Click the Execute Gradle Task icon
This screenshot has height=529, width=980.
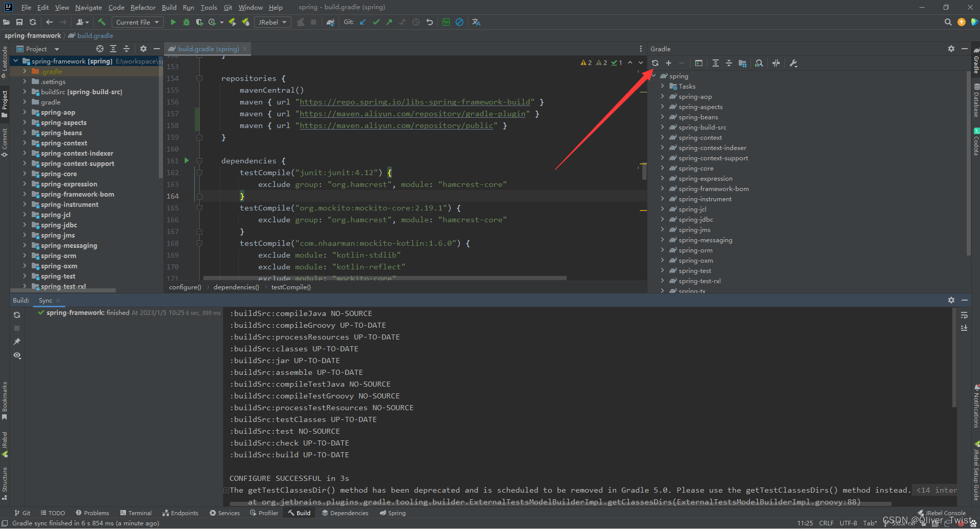coord(699,63)
